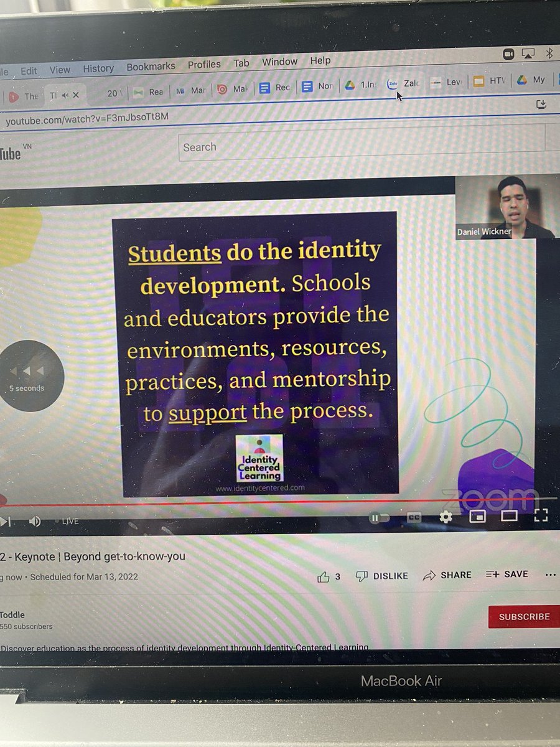The height and width of the screenshot is (747, 560).
Task: Switch to the Zalo tab
Action: coord(404,84)
